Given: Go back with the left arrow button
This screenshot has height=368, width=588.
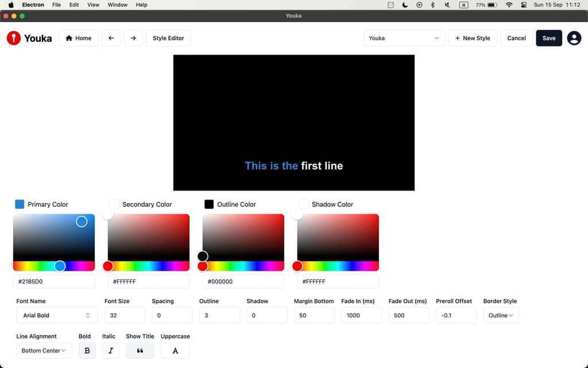Looking at the screenshot, I should [x=111, y=38].
